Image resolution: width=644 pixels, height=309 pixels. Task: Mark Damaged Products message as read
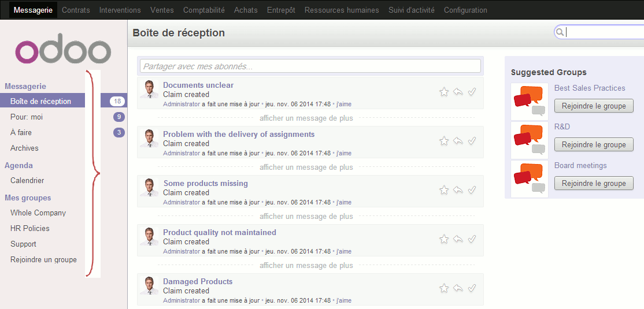pyautogui.click(x=472, y=288)
